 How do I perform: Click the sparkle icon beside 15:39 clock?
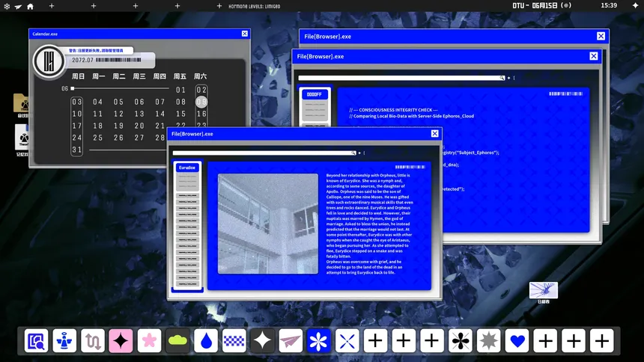pos(635,5)
